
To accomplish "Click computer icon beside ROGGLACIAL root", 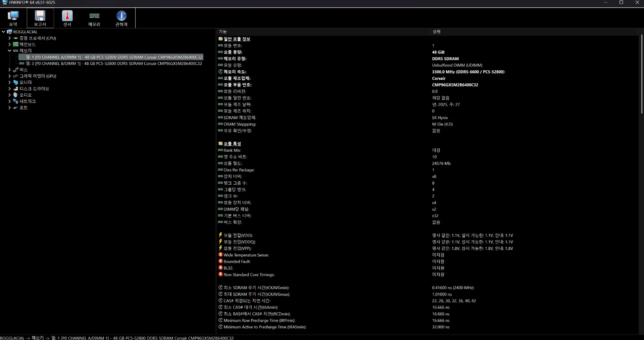I will tap(10, 32).
